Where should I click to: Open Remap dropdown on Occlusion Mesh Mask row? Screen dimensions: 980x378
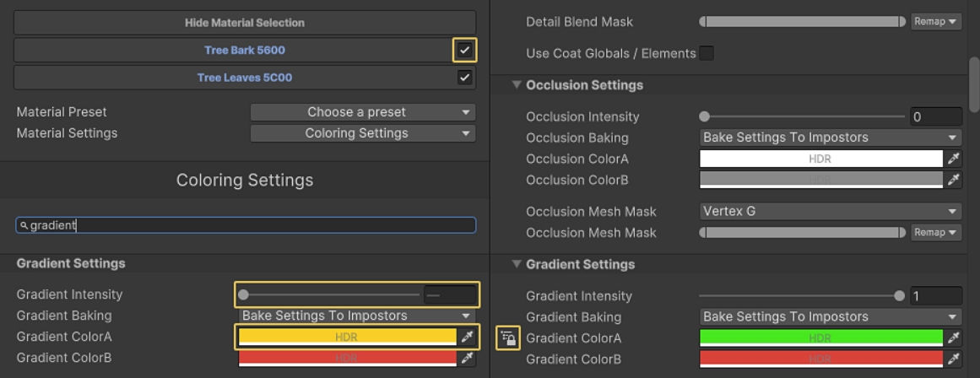click(935, 232)
